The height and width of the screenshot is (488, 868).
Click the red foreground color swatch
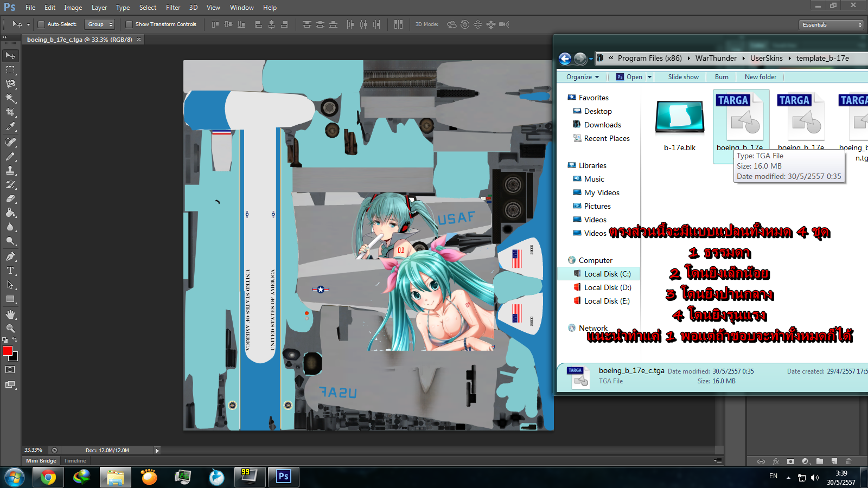(8, 351)
